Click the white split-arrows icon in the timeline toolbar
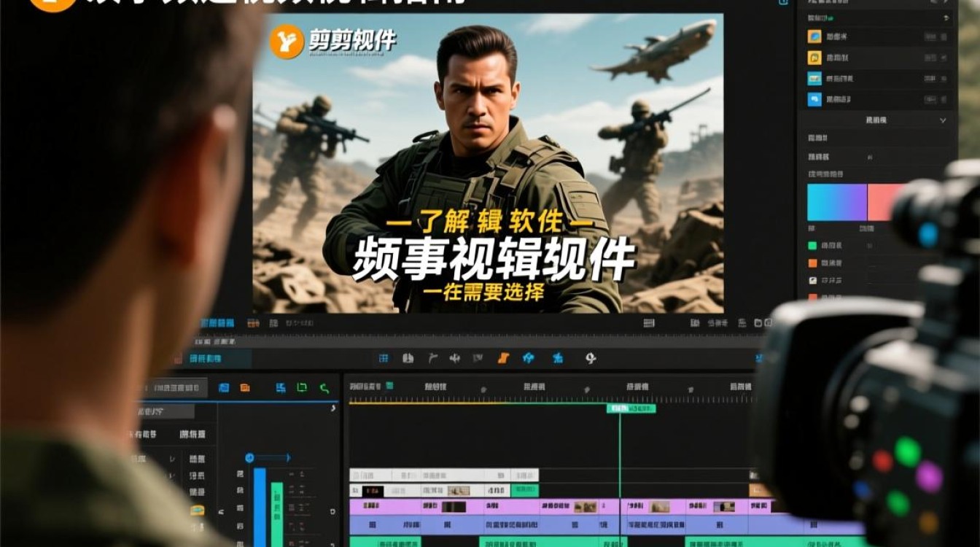Image resolution: width=980 pixels, height=547 pixels. (x=455, y=358)
